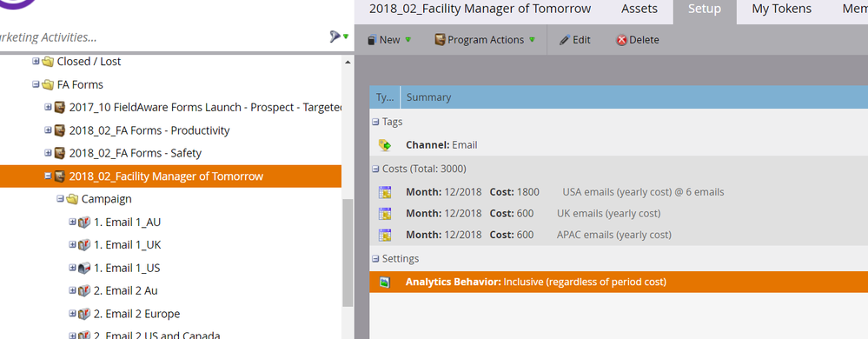The image size is (868, 339).
Task: Expand the 1. Email 1_AU tree node
Action: [72, 222]
